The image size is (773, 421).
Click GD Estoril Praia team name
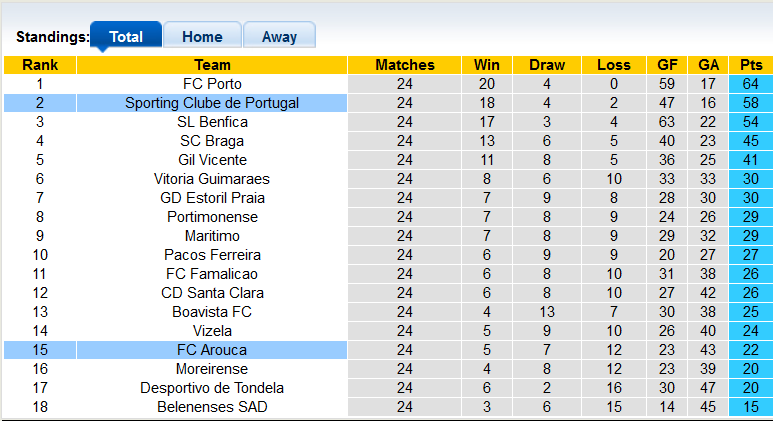(212, 198)
